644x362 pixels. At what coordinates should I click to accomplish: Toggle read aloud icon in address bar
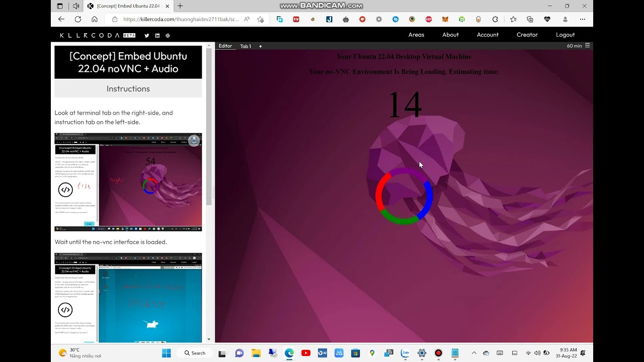247,19
